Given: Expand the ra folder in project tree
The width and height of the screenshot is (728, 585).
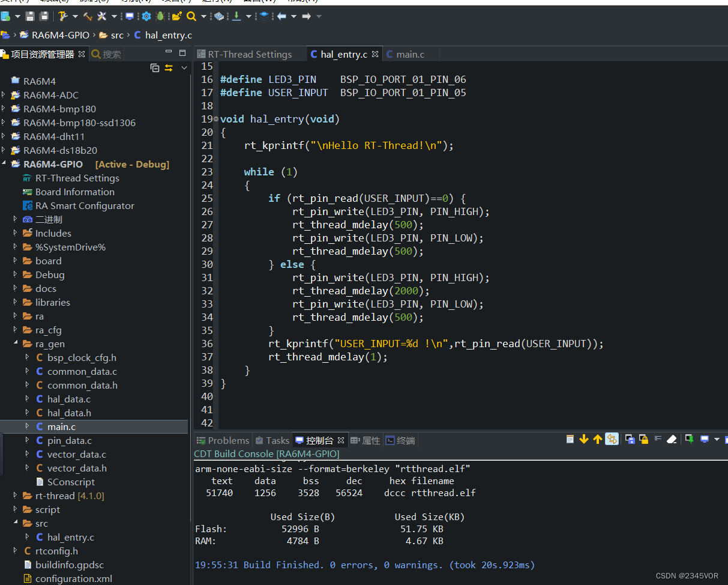Looking at the screenshot, I should (16, 316).
